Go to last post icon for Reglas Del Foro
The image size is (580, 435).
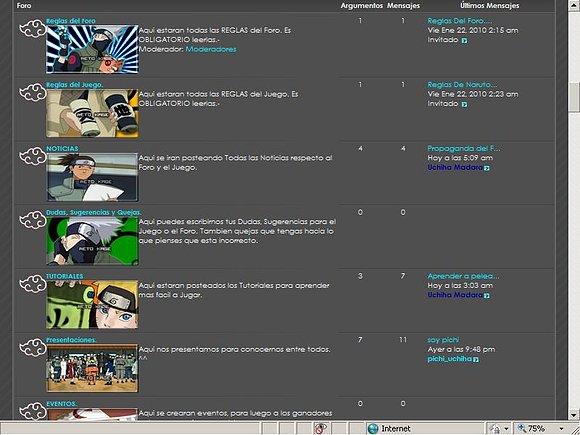(x=464, y=40)
